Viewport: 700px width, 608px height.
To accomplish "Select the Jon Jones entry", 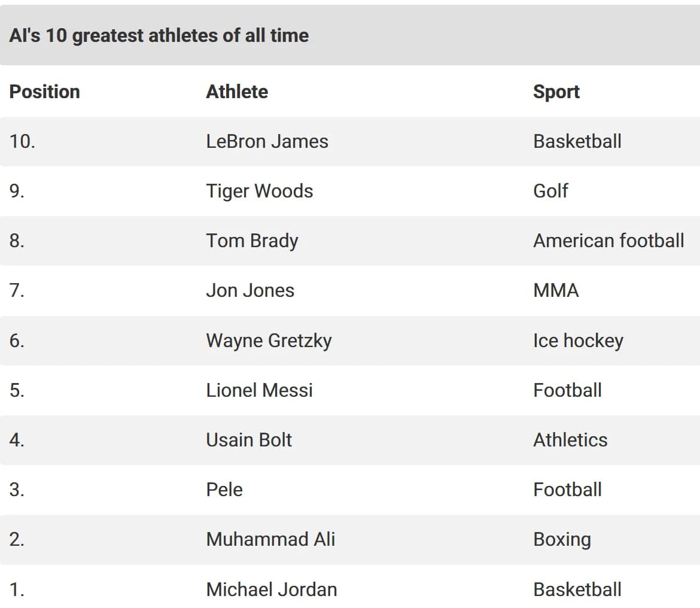I will coord(250,291).
